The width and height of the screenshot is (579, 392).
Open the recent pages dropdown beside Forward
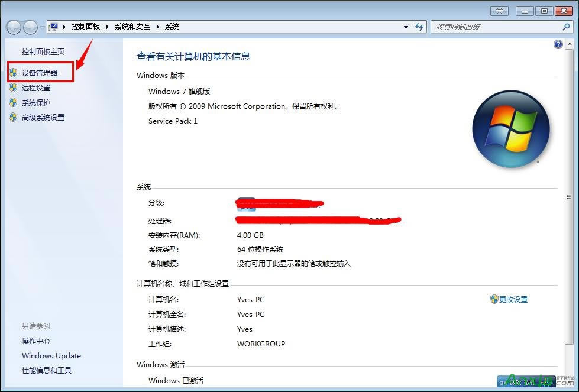(42, 28)
